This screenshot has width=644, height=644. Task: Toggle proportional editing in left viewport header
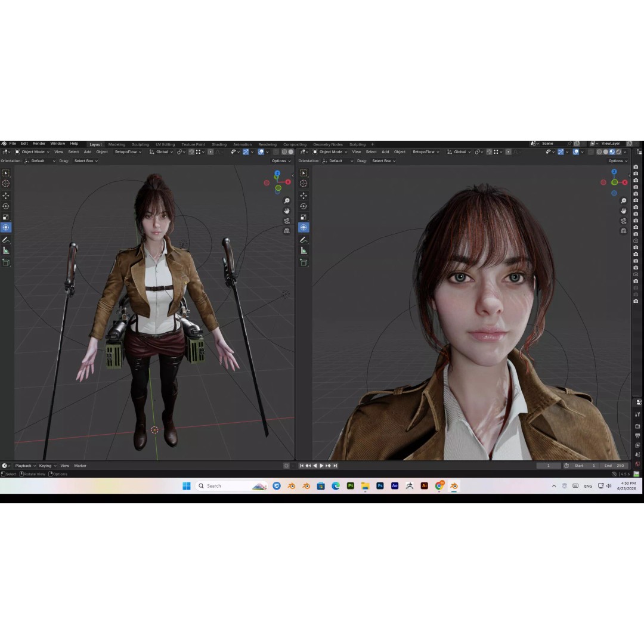(210, 152)
